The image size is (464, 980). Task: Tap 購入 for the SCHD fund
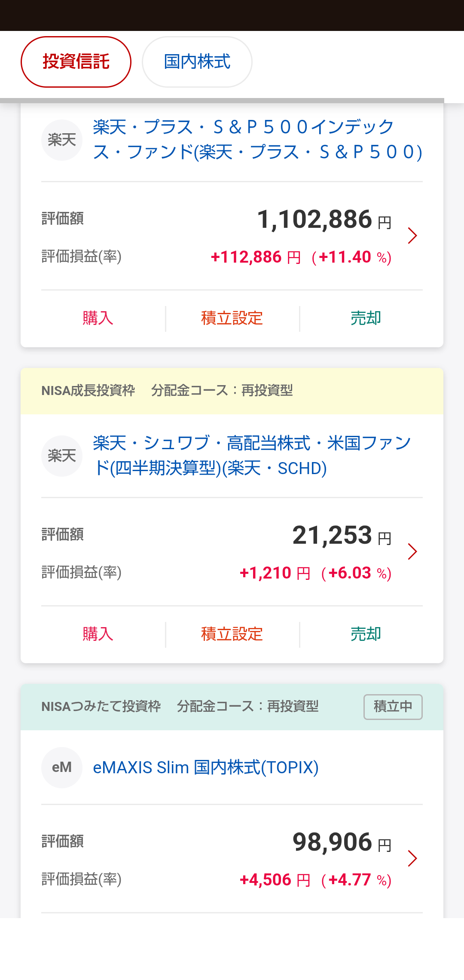(98, 634)
